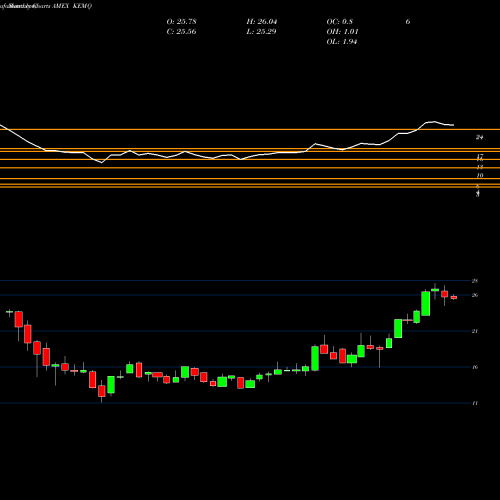500x500 pixels.
Task: Click the 'OC: 0.8' readout
Action: (339, 22)
